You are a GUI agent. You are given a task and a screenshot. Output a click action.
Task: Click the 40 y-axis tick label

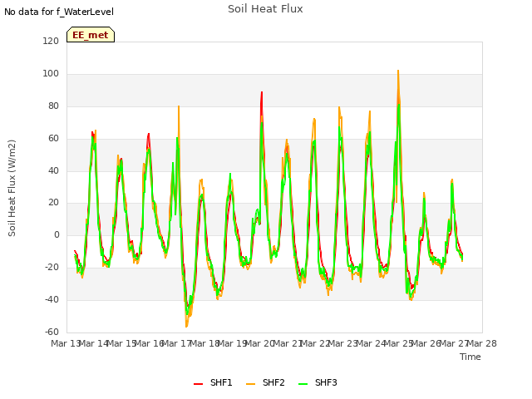[53, 170]
